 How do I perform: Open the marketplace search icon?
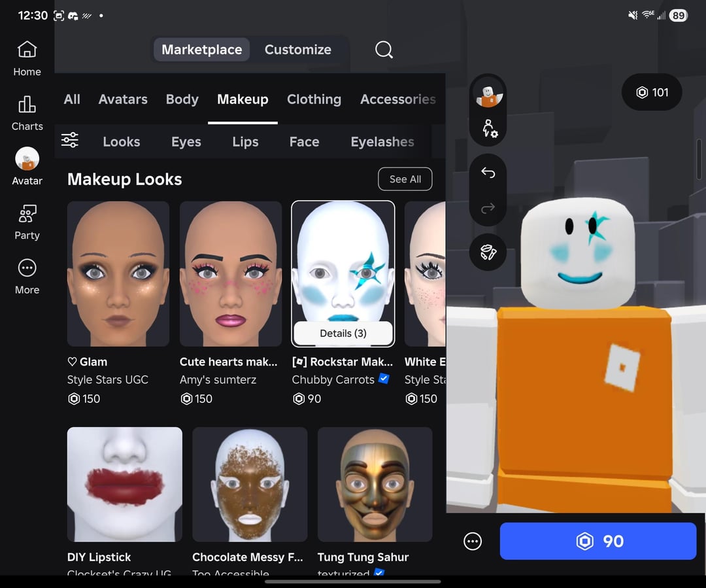pyautogui.click(x=384, y=50)
